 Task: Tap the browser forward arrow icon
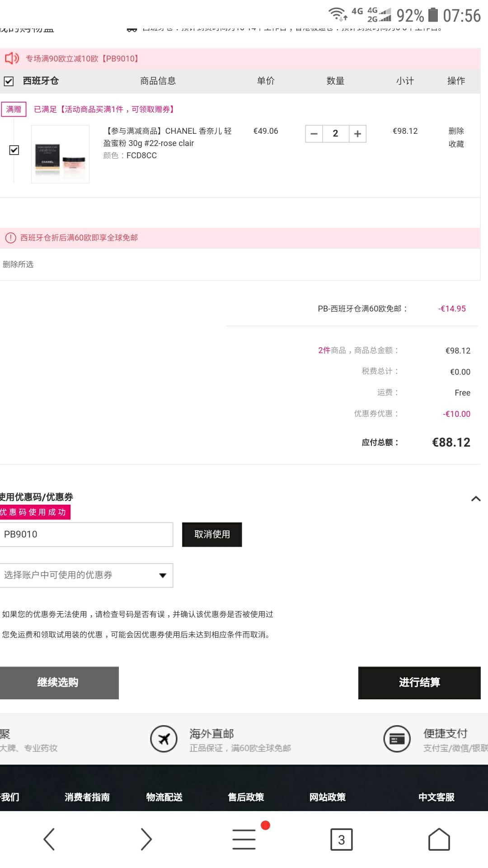pos(146,839)
